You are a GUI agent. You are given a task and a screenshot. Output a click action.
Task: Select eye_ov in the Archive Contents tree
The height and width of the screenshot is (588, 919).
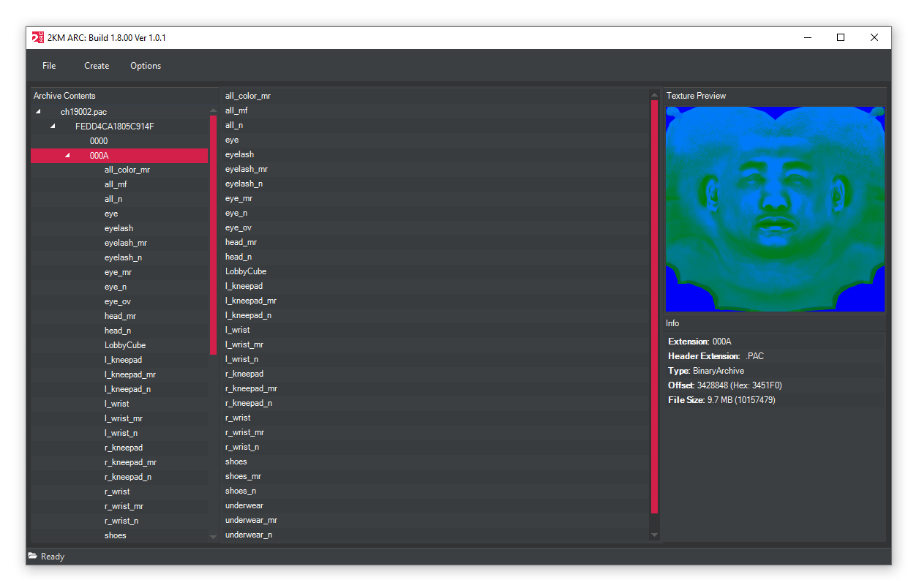[119, 301]
